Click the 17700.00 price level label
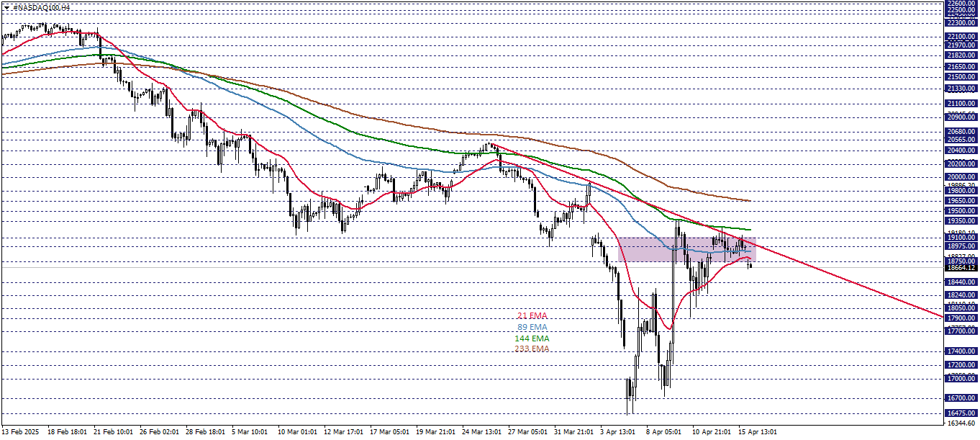The width and height of the screenshot is (980, 440). point(961,331)
